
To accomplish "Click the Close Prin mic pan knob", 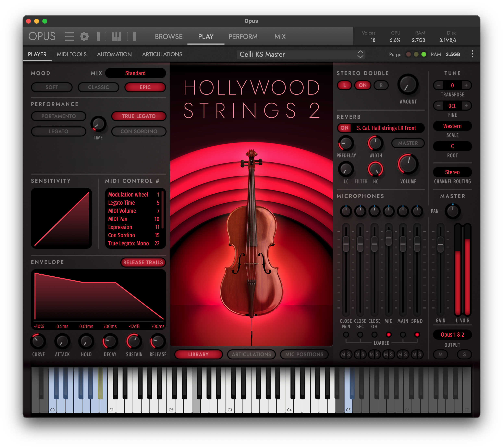I will (x=346, y=211).
